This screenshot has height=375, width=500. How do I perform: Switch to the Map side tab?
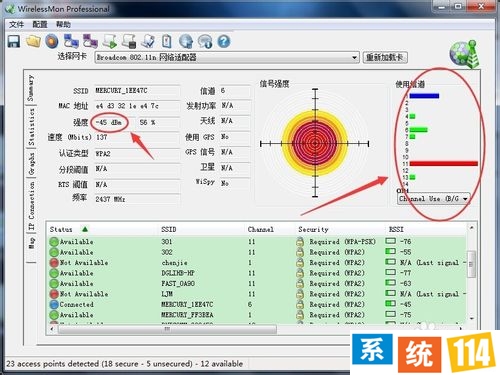31,242
